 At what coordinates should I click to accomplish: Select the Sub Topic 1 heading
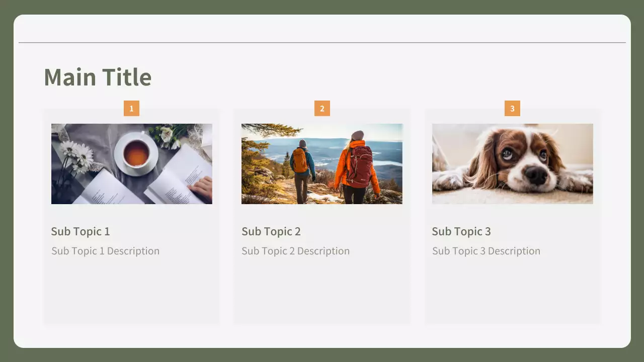[80, 231]
